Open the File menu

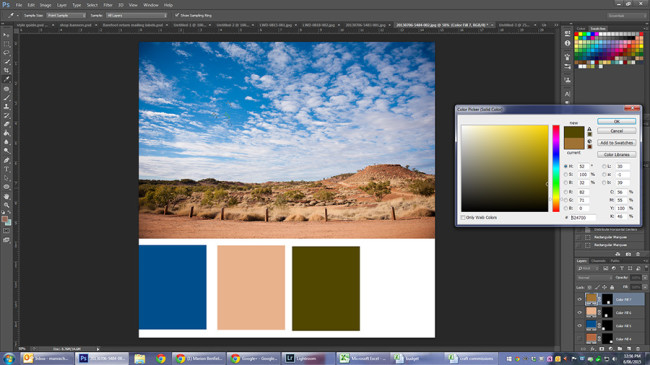(19, 5)
